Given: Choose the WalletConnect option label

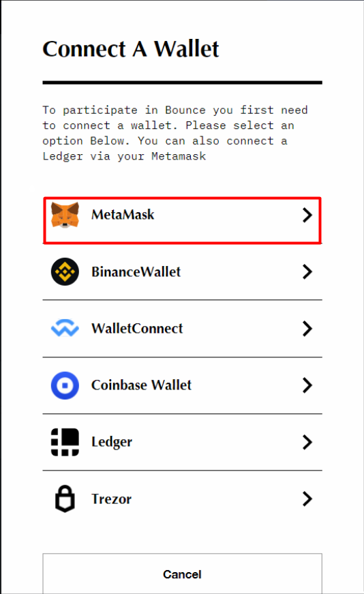Looking at the screenshot, I should [x=137, y=329].
